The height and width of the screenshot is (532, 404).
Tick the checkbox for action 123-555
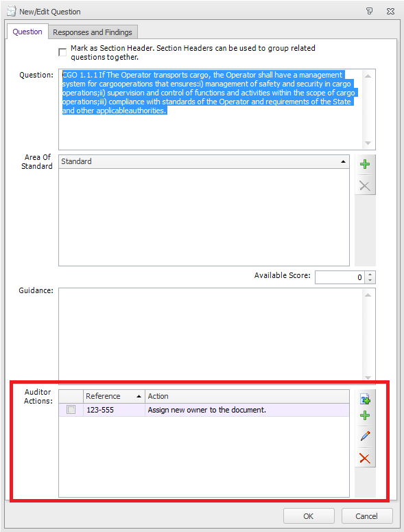(71, 410)
